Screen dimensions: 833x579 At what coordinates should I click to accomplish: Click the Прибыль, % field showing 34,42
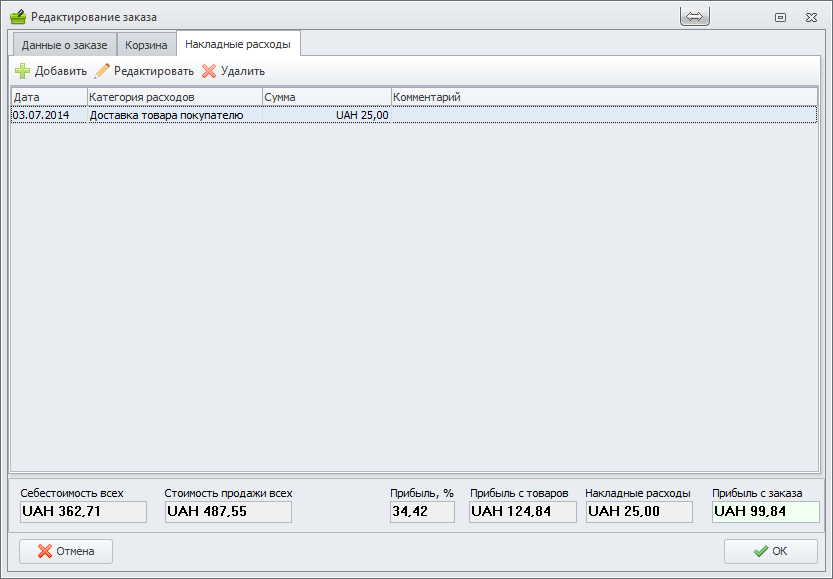pyautogui.click(x=422, y=512)
